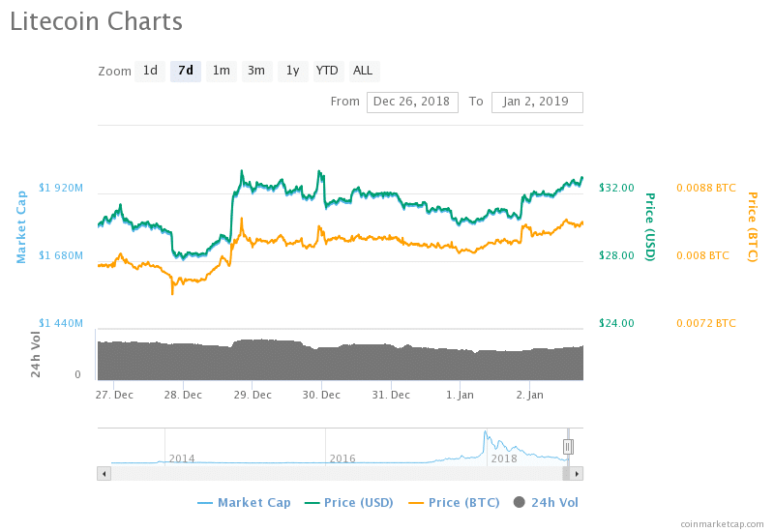The image size is (774, 532).
Task: Click the navigator right scroll arrow
Action: coord(577,474)
